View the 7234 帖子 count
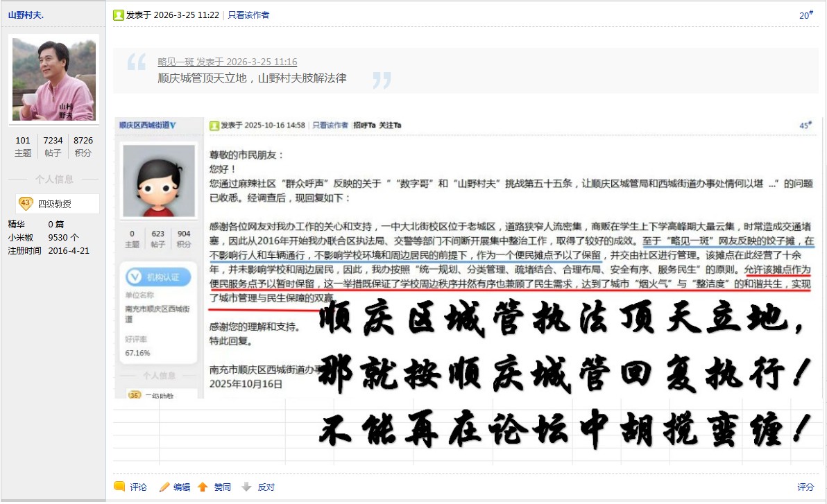 coord(53,146)
